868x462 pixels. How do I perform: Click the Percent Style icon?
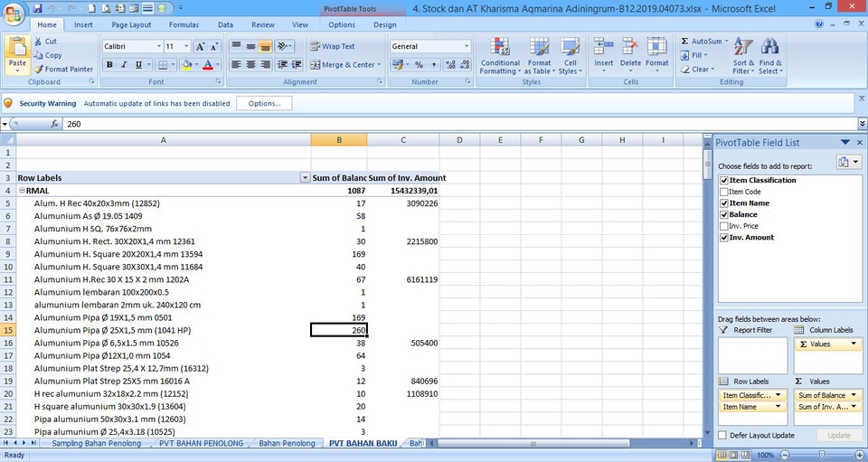point(419,65)
